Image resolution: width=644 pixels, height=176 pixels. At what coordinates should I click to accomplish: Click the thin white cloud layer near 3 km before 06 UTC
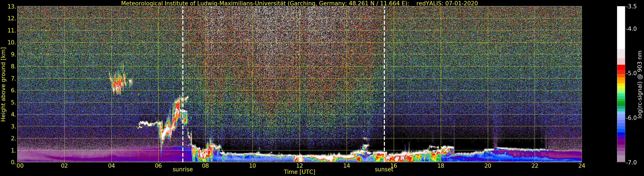(150, 124)
